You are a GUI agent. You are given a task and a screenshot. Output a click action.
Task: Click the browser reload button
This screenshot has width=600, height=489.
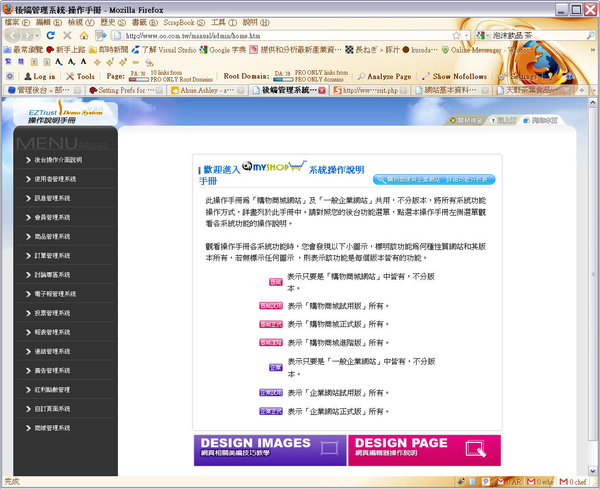(x=50, y=36)
